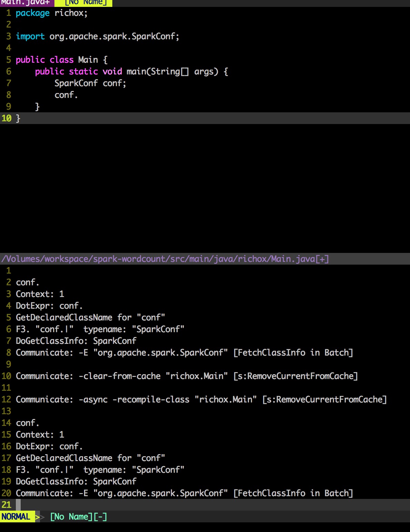Click 'Communicate: -E' entry on log line 20
This screenshot has height=532, width=410.
point(184,493)
